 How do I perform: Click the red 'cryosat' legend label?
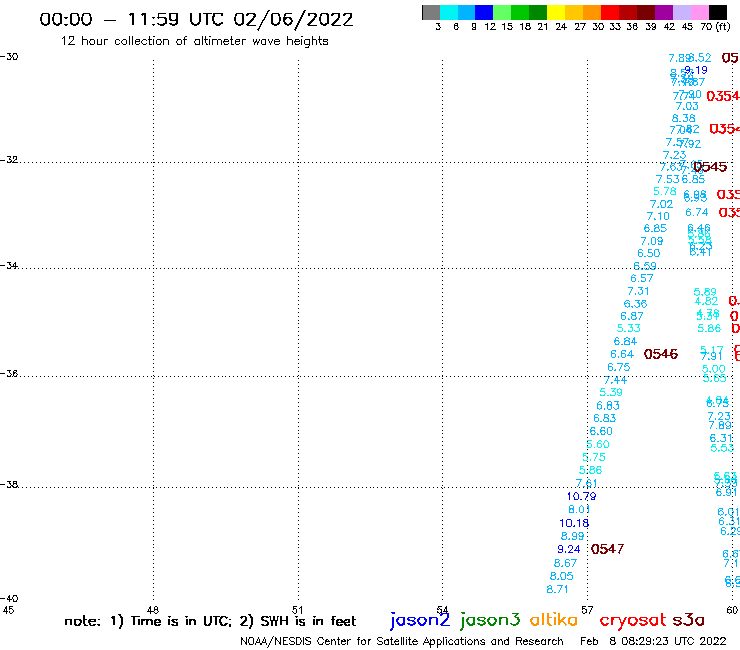point(632,620)
